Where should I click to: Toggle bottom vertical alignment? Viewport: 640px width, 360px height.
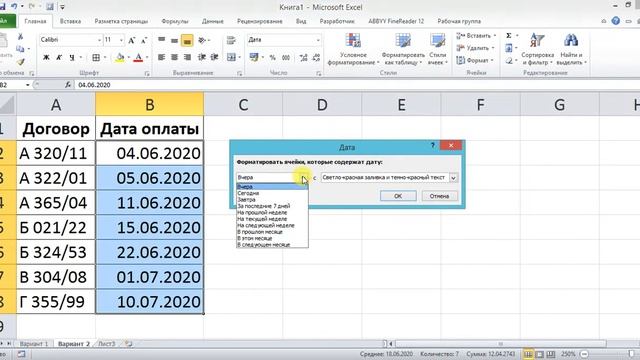[187, 40]
